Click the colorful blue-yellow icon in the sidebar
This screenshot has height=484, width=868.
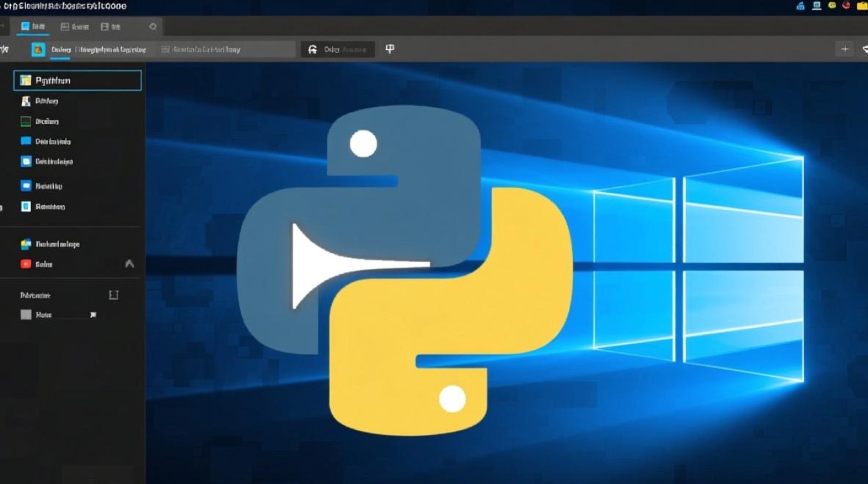pos(26,245)
